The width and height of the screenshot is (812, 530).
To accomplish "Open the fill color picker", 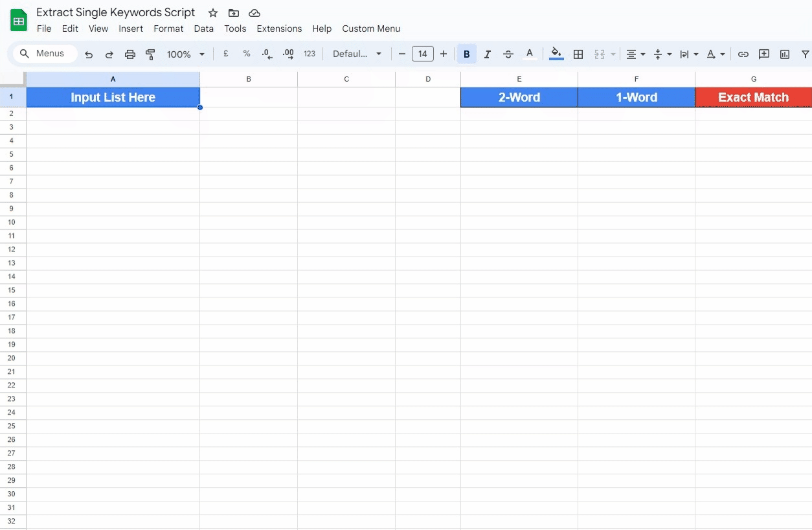I will 556,54.
